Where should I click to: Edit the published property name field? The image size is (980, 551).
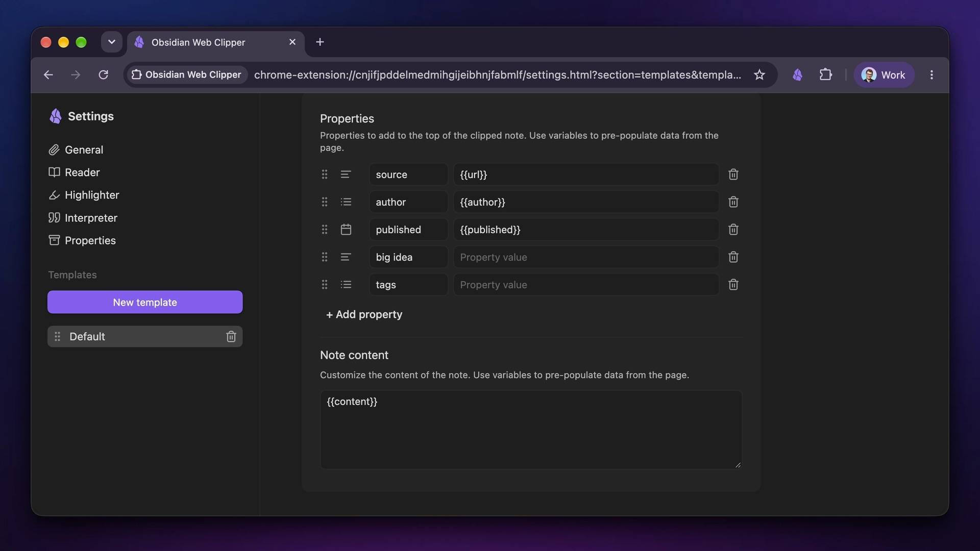(408, 230)
